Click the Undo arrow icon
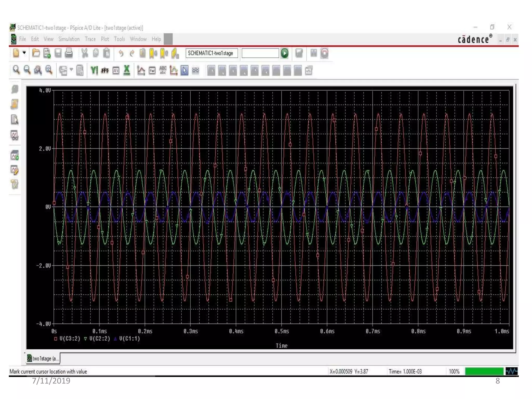This screenshot has height=399, width=532. (x=121, y=54)
